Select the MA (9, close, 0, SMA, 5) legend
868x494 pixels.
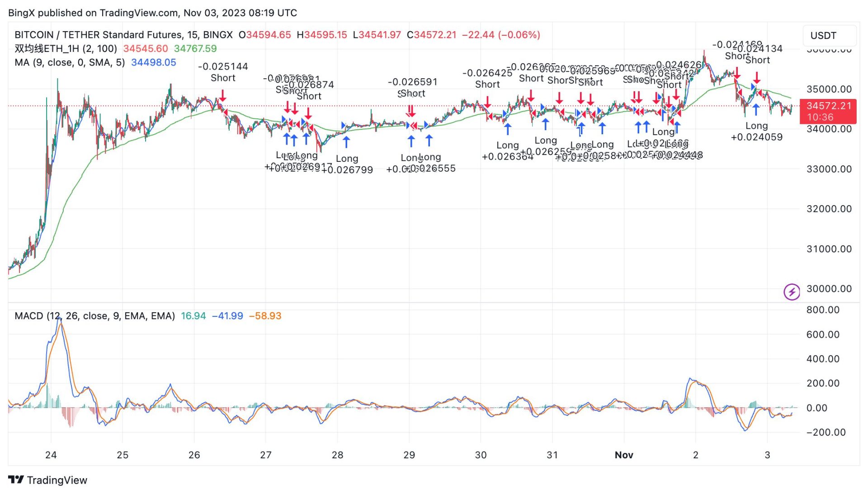(70, 62)
